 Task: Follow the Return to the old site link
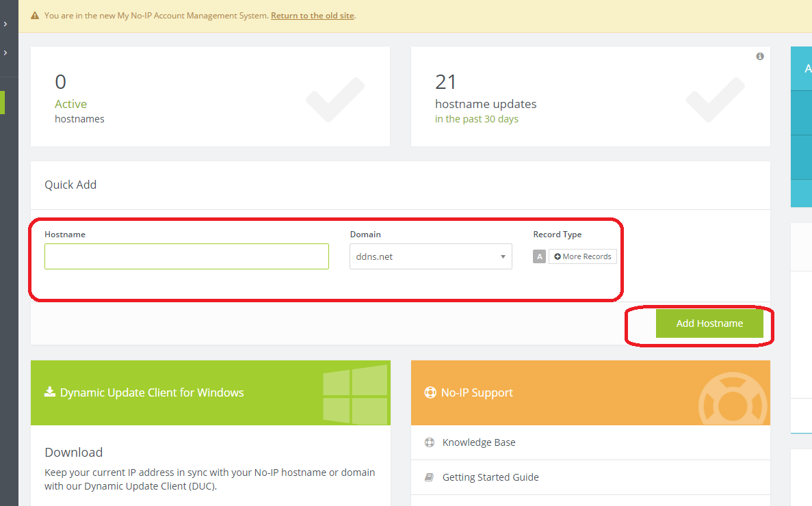[312, 16]
